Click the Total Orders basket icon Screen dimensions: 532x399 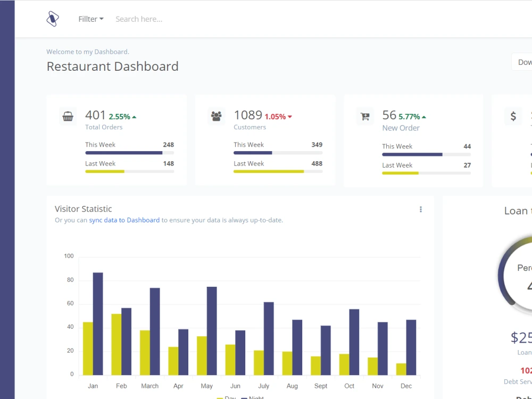[x=68, y=117]
